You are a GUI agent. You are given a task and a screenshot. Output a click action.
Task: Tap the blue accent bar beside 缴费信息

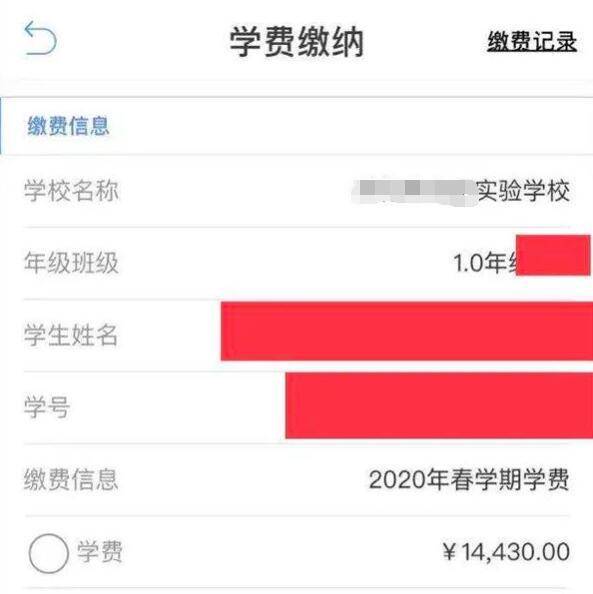tap(1, 126)
